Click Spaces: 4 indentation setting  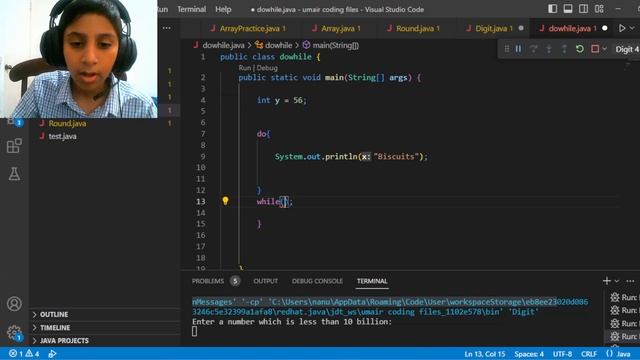pyautogui.click(x=529, y=353)
